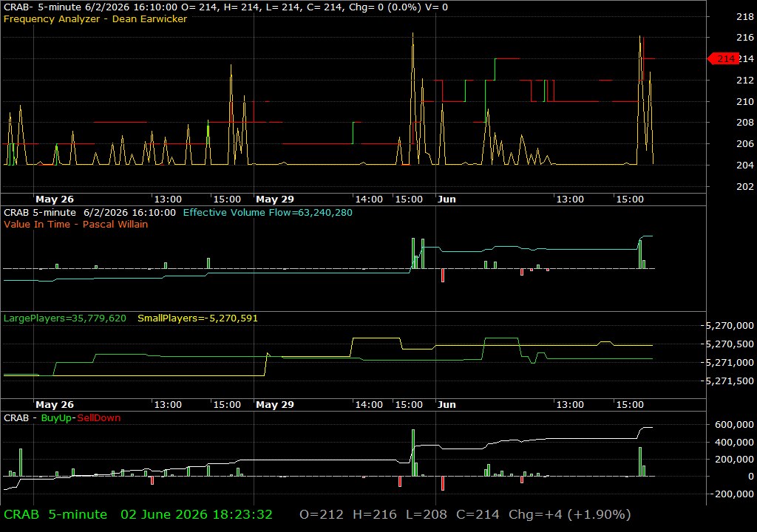Screen dimensions: 757x532
Task: Click status bar 'CRAB 5-minute' label
Action: (x=55, y=514)
